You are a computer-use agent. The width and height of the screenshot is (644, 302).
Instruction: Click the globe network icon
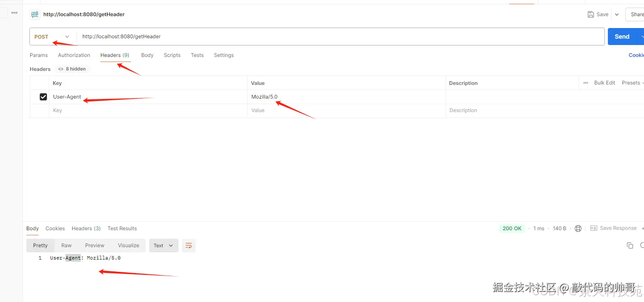pyautogui.click(x=578, y=229)
